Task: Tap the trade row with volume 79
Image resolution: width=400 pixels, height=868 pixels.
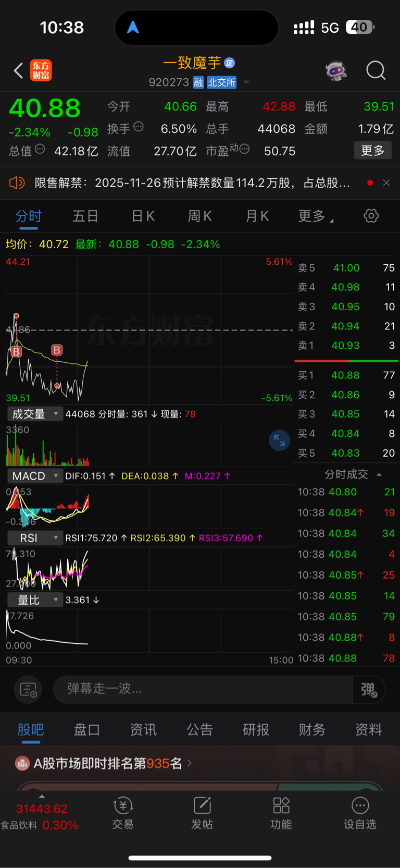Action: tap(346, 617)
